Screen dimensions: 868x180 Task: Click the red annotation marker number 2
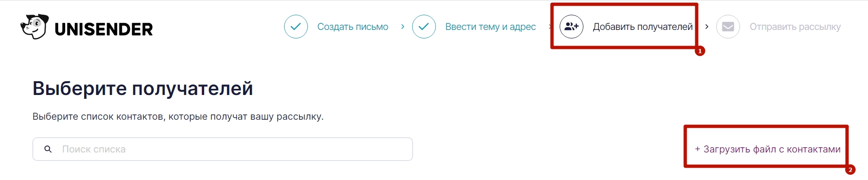(x=850, y=170)
